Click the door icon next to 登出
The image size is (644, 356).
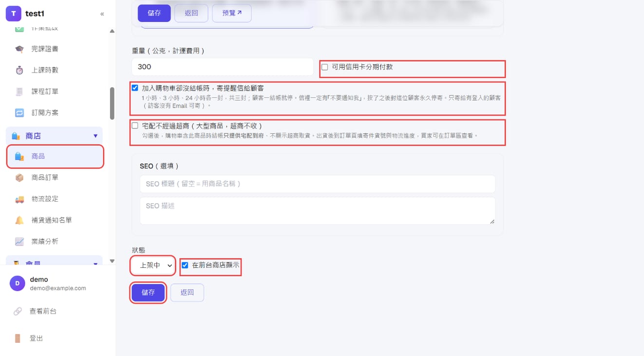click(x=18, y=338)
